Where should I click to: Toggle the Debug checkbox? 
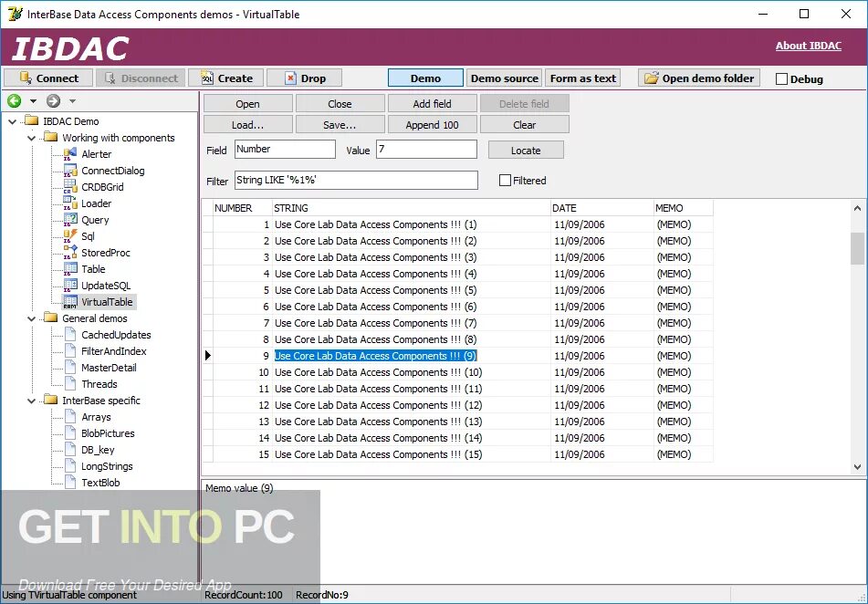tap(781, 79)
